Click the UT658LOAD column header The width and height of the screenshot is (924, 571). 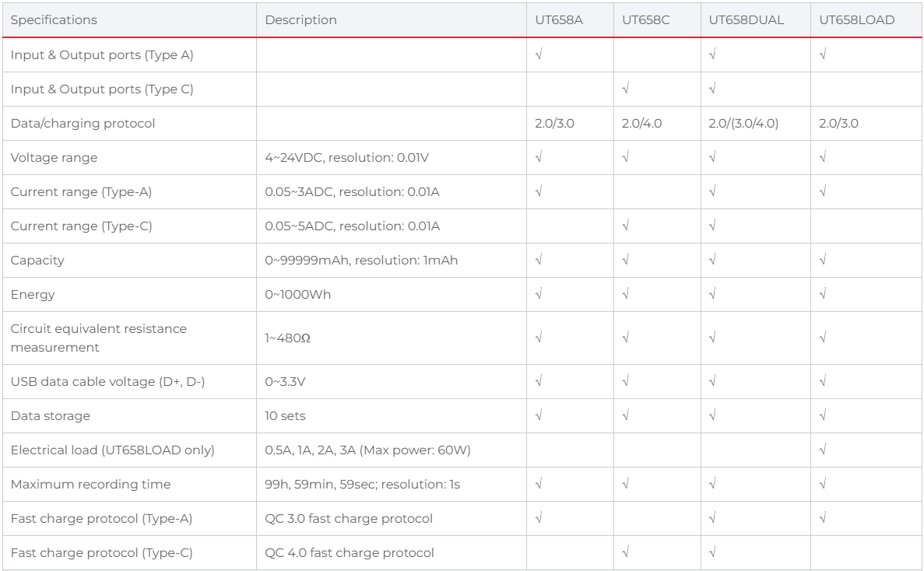(x=856, y=20)
